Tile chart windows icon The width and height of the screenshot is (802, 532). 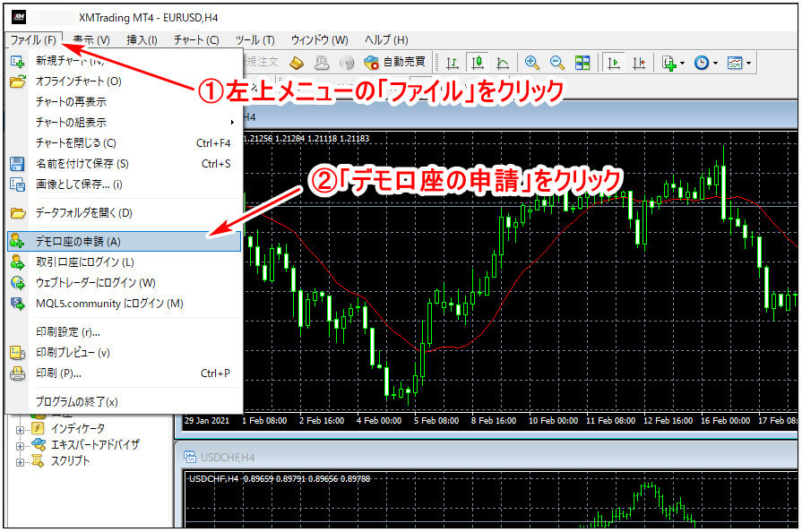(582, 63)
